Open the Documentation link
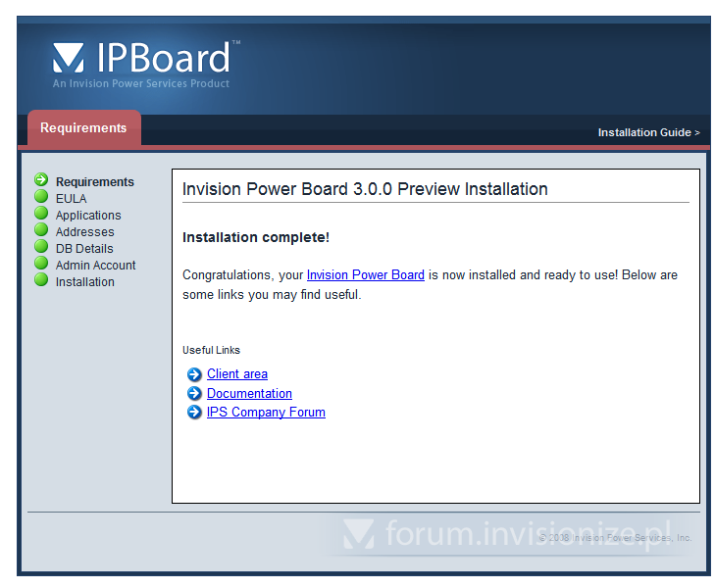 tap(249, 393)
